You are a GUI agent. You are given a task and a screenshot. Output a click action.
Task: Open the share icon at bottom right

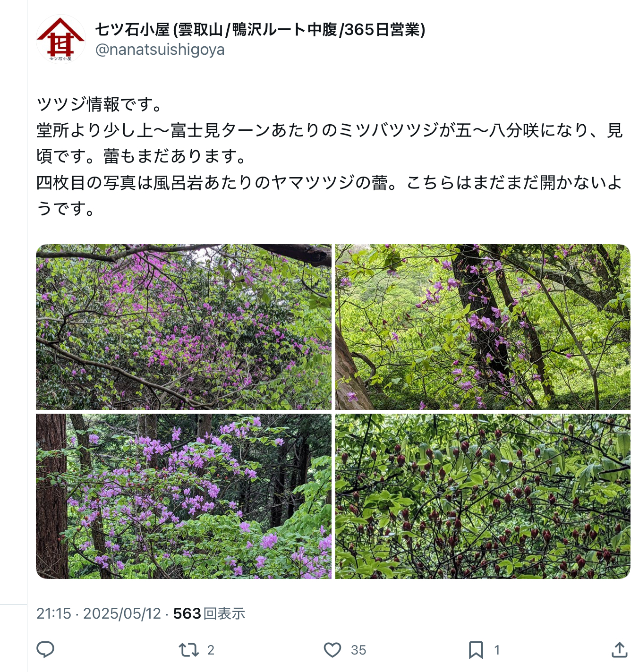619,650
